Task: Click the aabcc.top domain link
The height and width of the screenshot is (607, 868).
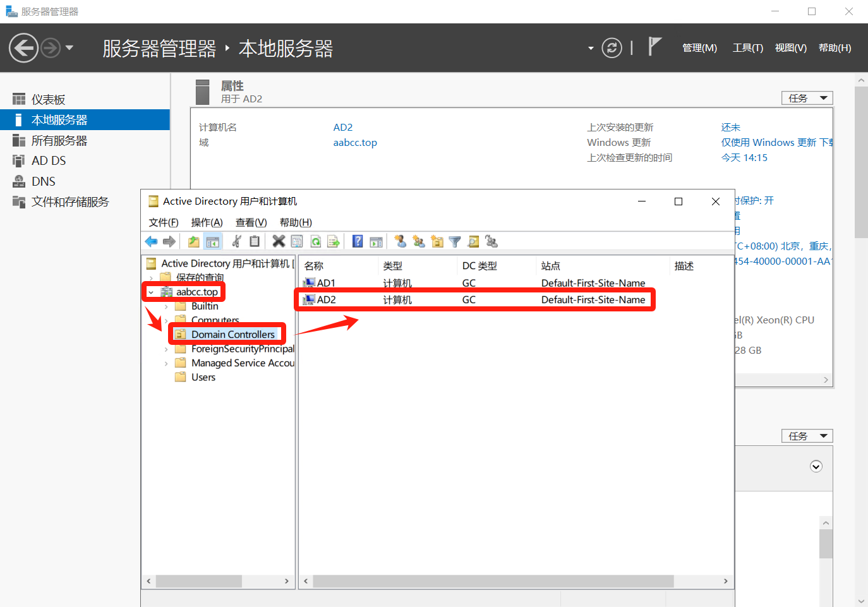Action: tap(355, 143)
